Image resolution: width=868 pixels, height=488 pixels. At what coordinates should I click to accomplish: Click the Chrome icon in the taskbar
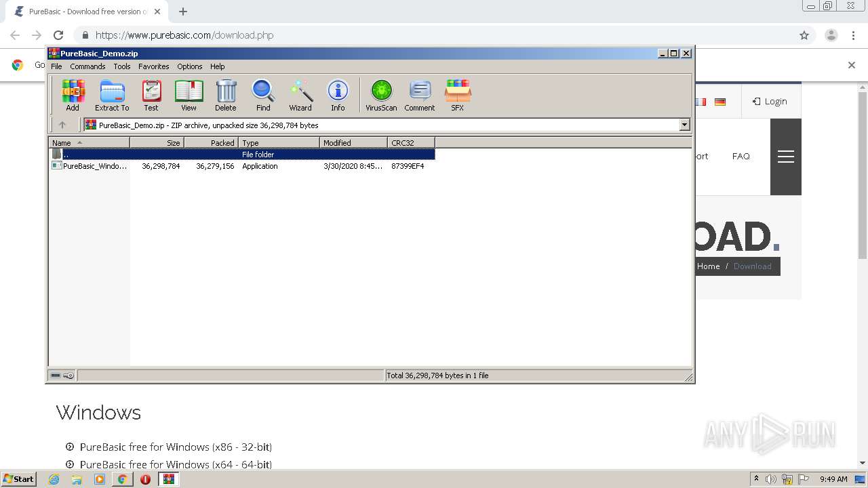(122, 479)
